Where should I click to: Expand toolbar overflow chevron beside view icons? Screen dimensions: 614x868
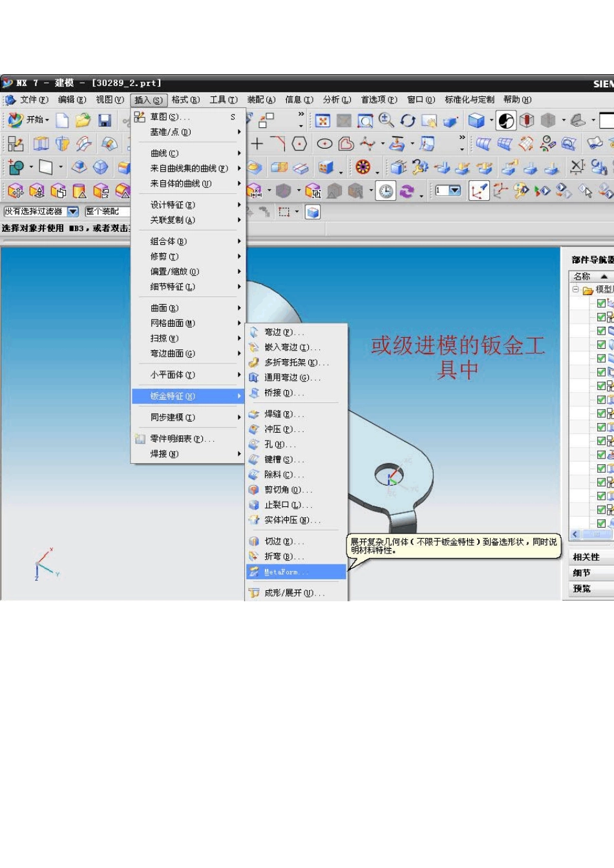301,114
